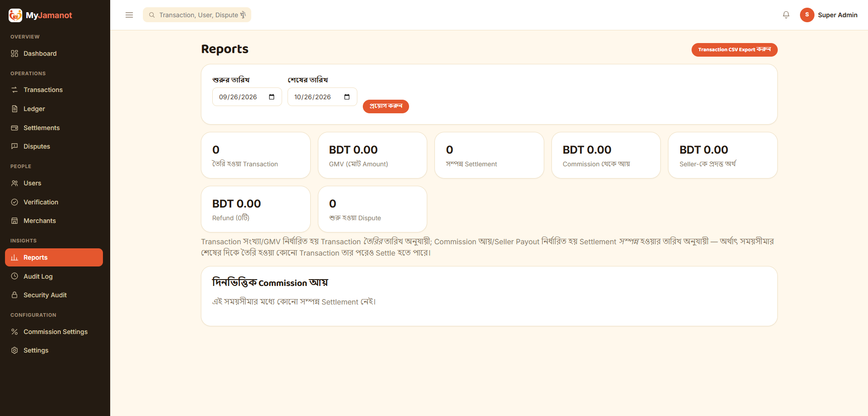Click the Settlements card icon
Image resolution: width=868 pixels, height=416 pixels.
15,128
